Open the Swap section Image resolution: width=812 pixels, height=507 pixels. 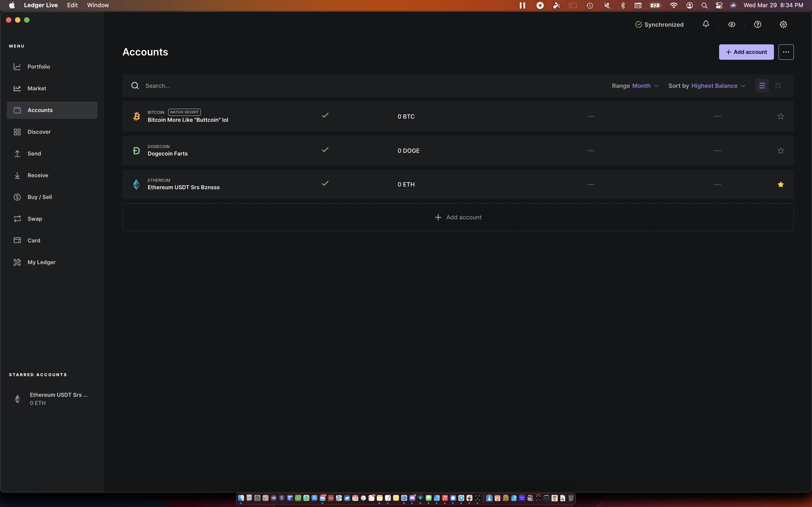(35, 219)
